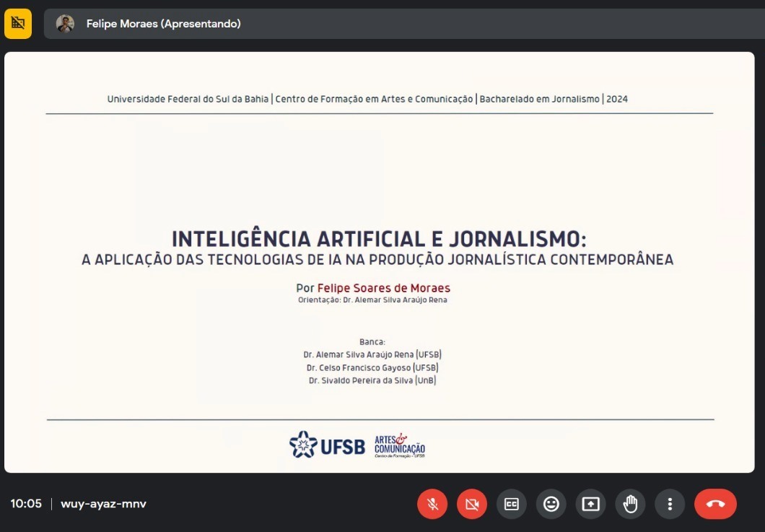Enable closed captions

pyautogui.click(x=511, y=504)
